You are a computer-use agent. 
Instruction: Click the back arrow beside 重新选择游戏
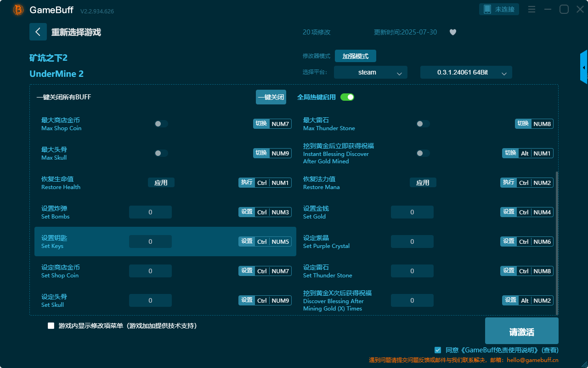point(38,31)
